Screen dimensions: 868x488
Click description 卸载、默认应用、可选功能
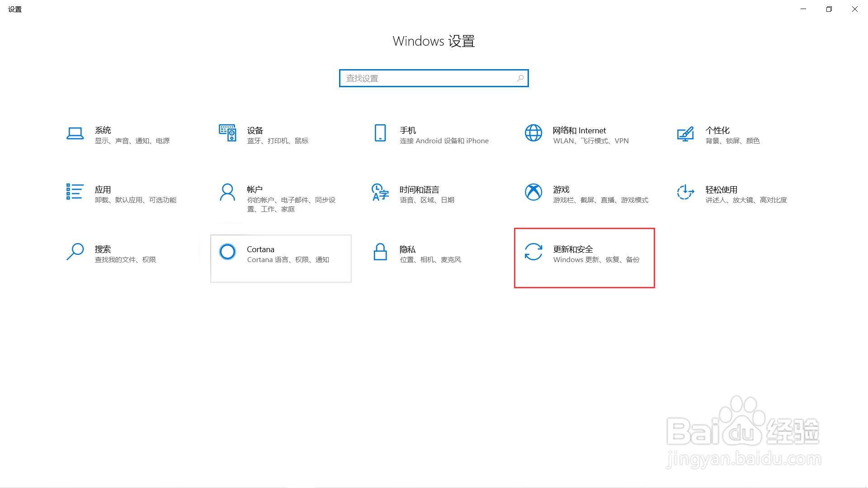click(x=136, y=200)
